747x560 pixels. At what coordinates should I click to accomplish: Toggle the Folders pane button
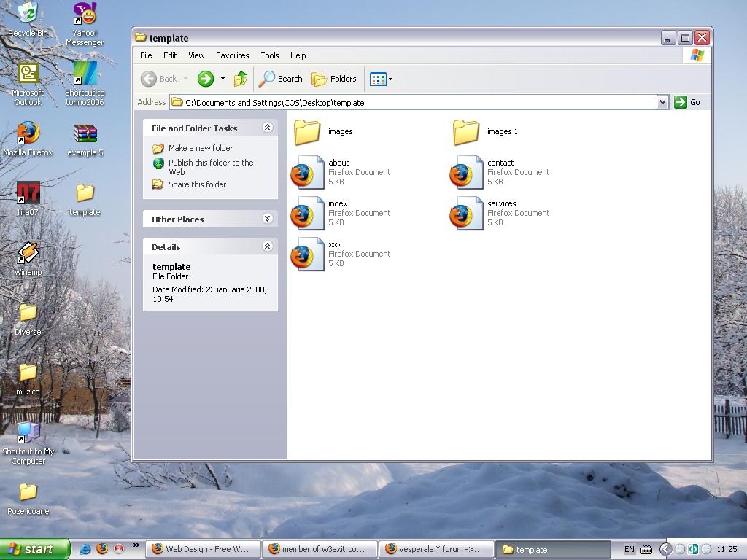334,79
